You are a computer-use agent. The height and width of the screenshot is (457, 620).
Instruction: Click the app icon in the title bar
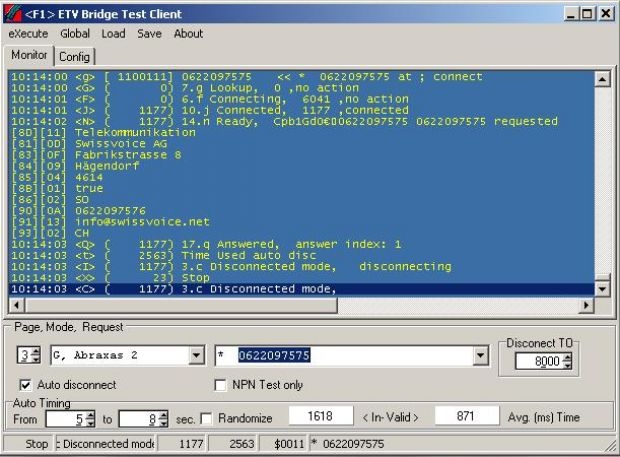12,13
